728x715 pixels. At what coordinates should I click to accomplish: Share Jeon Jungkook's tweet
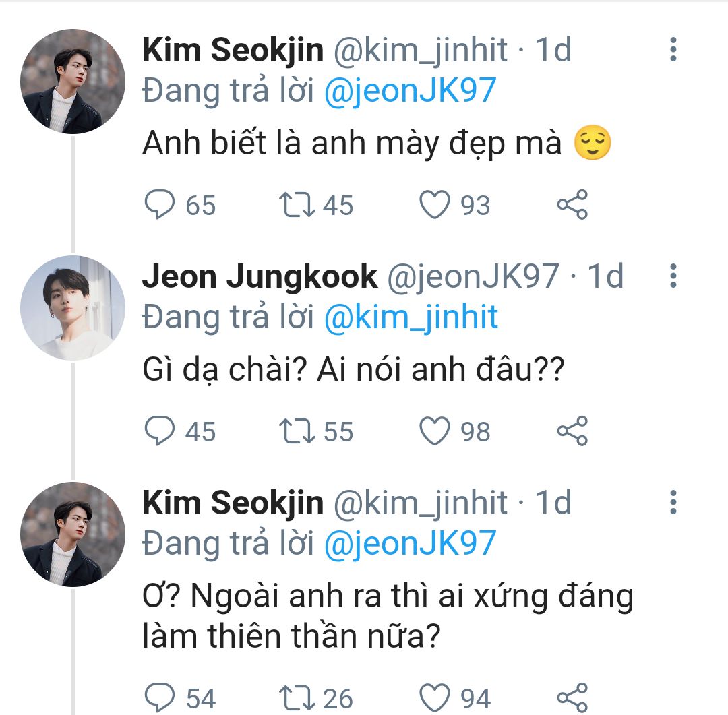pyautogui.click(x=572, y=431)
